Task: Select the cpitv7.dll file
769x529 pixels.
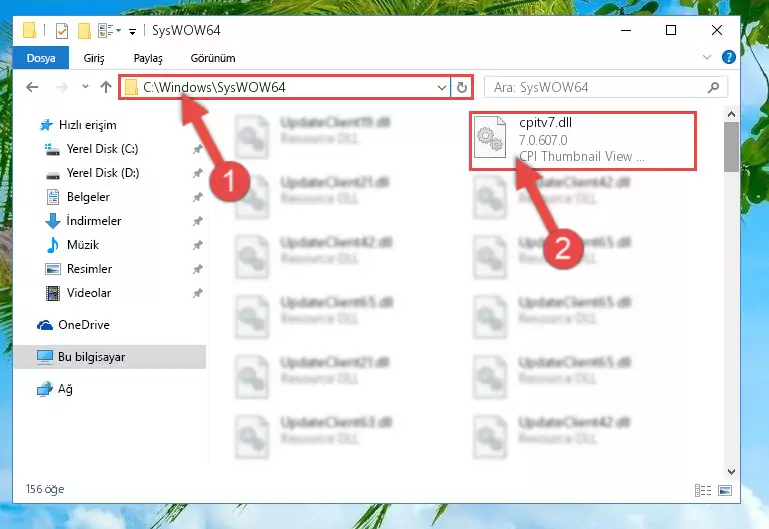Action: (583, 141)
